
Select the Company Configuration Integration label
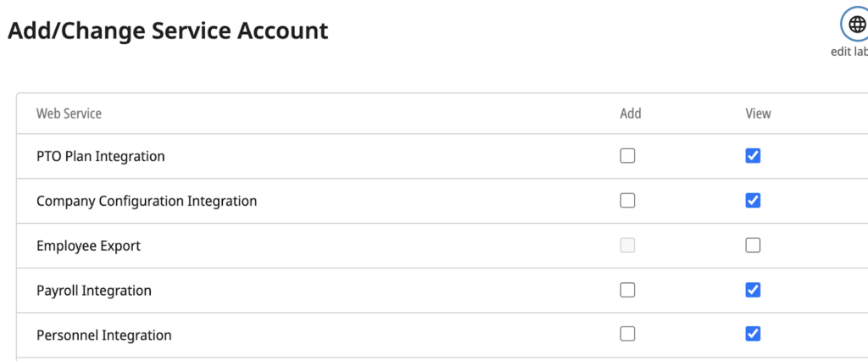click(x=147, y=201)
